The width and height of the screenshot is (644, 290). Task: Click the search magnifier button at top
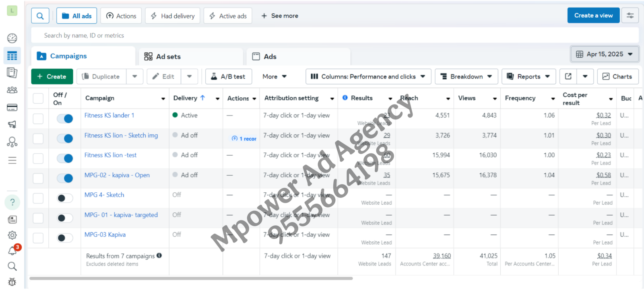point(40,16)
